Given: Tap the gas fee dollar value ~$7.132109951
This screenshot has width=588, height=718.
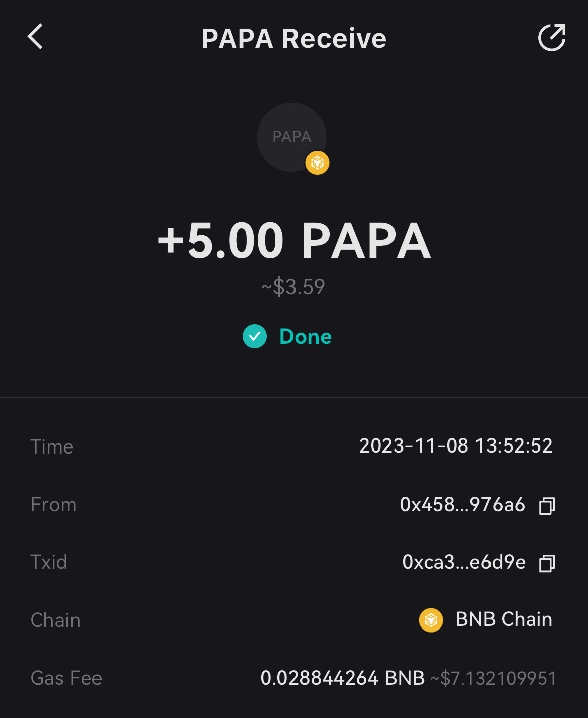Looking at the screenshot, I should point(494,678).
